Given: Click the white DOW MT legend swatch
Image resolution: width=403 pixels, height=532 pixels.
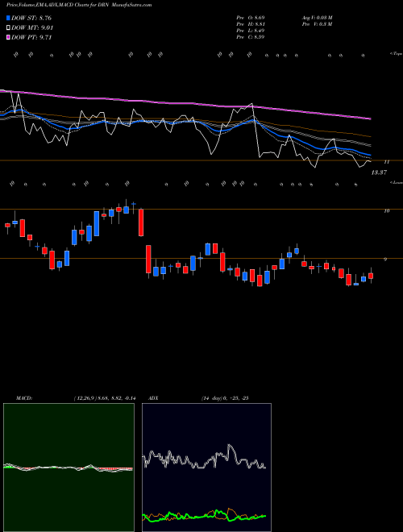Looking at the screenshot, I should tap(8, 28).
